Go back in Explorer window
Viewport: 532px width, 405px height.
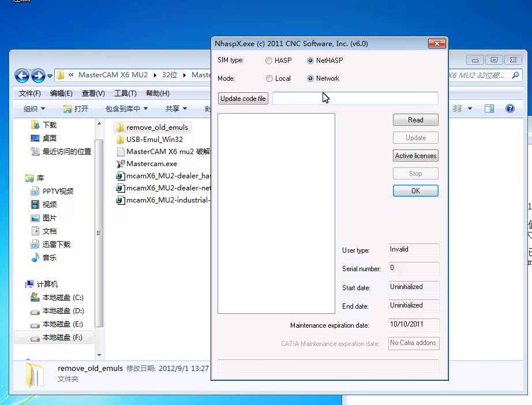point(22,76)
